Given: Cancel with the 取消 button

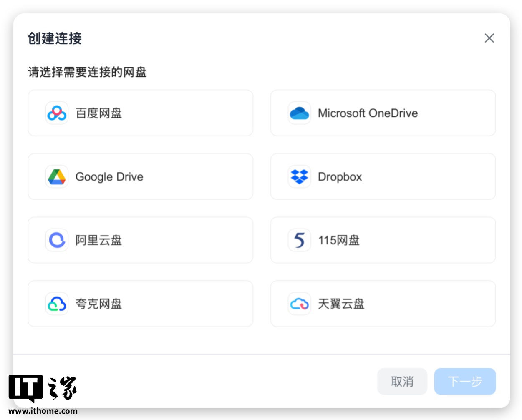Looking at the screenshot, I should pyautogui.click(x=402, y=381).
